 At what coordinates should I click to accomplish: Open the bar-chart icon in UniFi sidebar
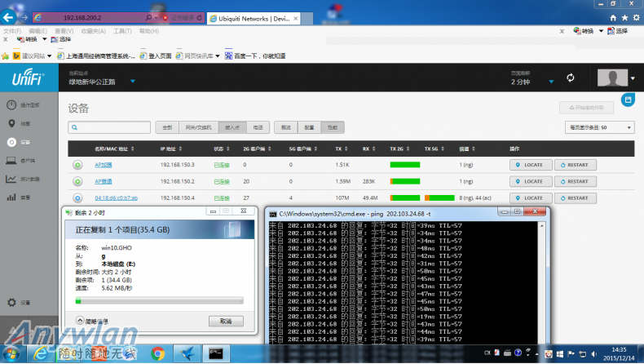coord(11,198)
